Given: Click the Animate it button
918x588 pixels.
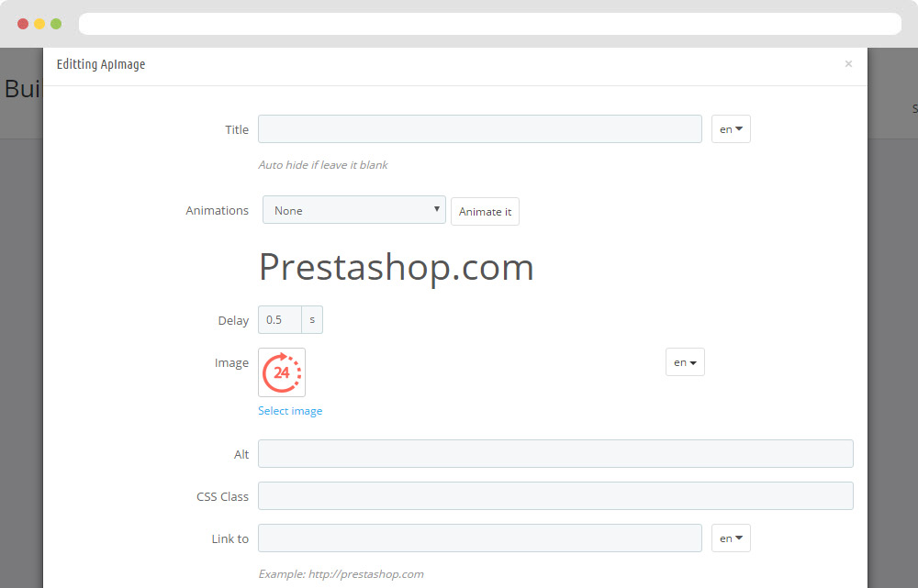Looking at the screenshot, I should (485, 211).
